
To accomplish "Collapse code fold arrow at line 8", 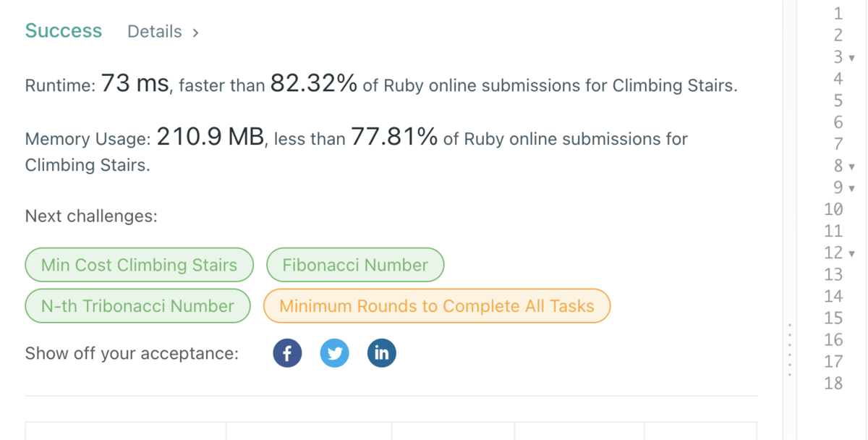I will pos(851,166).
